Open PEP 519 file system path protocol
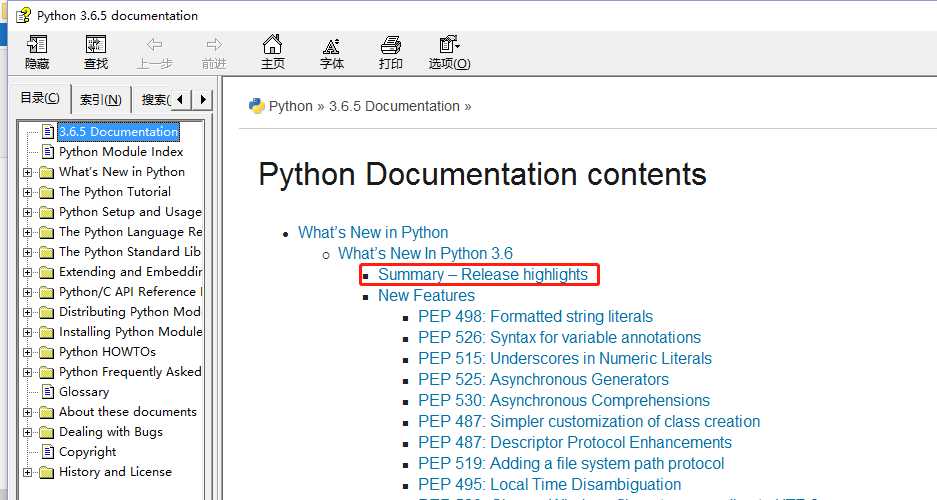 pos(571,463)
